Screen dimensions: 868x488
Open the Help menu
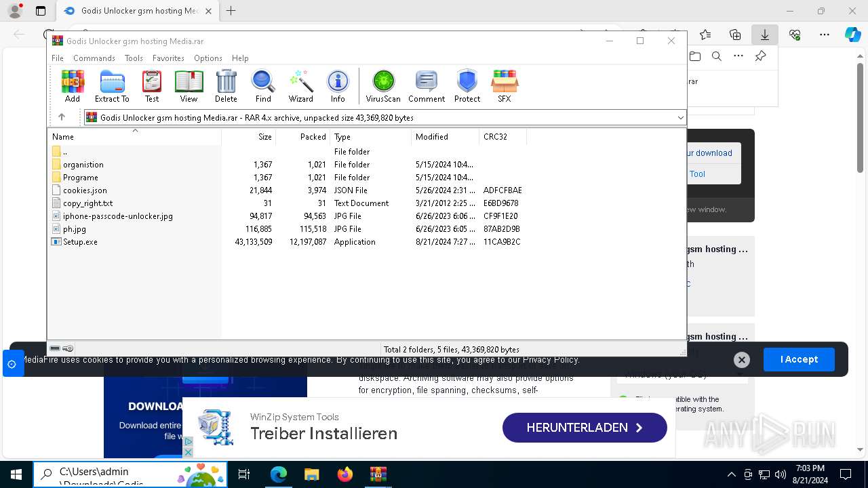pos(240,58)
